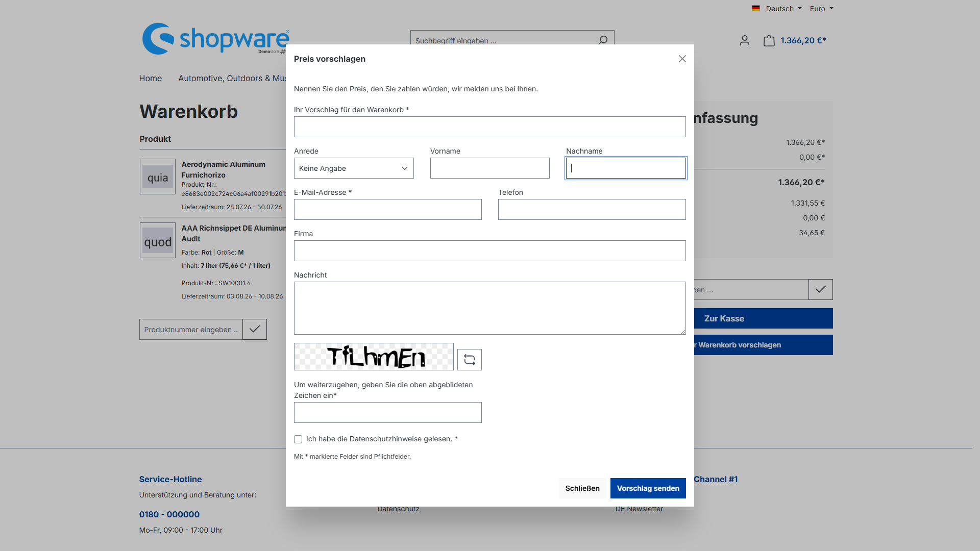
Task: Focus the Firma input field
Action: coord(490,251)
